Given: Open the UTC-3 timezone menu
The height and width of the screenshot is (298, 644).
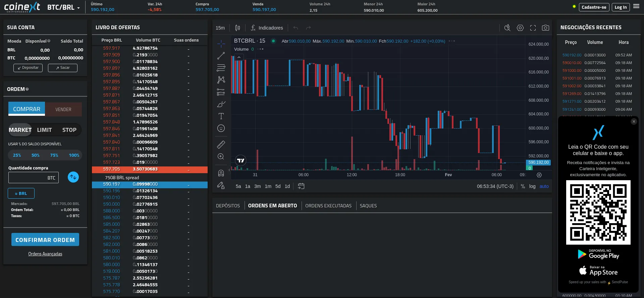Looking at the screenshot, I should click(495, 186).
